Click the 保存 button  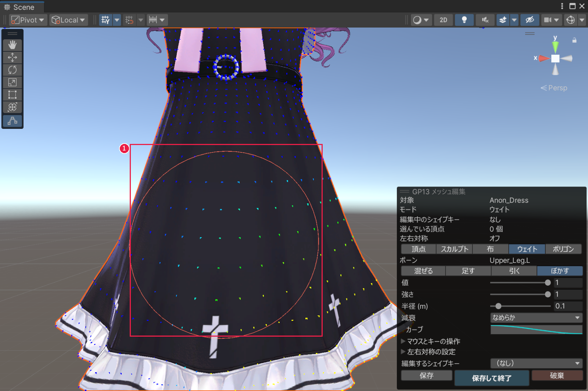pos(427,375)
